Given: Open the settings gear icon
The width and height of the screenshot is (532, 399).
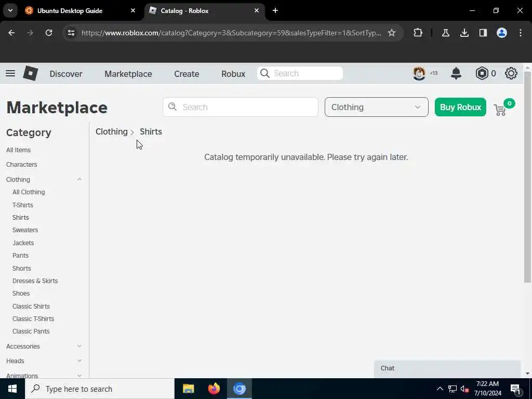Looking at the screenshot, I should pos(511,73).
